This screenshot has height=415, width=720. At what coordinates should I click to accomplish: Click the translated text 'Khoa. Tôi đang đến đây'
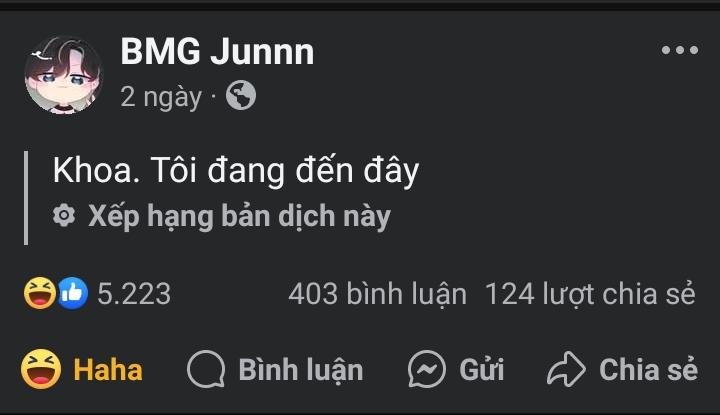236,170
